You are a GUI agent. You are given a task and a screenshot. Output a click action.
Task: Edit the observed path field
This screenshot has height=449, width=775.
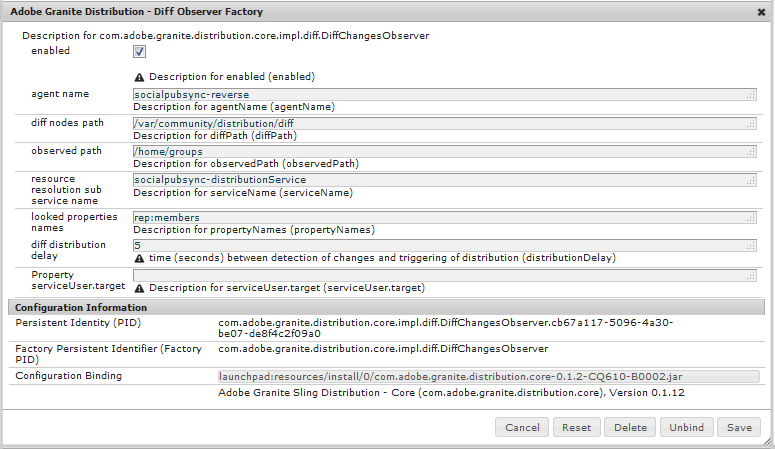tap(445, 151)
